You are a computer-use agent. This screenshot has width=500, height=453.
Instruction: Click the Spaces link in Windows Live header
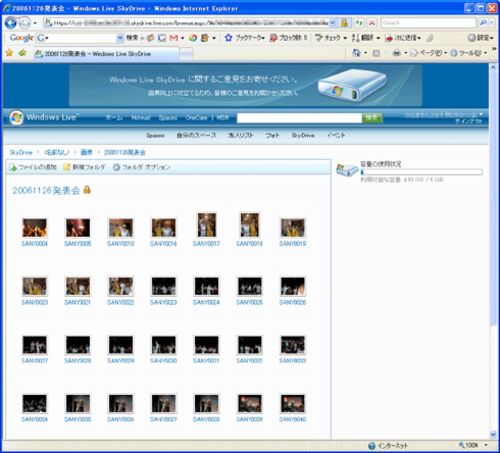[168, 117]
